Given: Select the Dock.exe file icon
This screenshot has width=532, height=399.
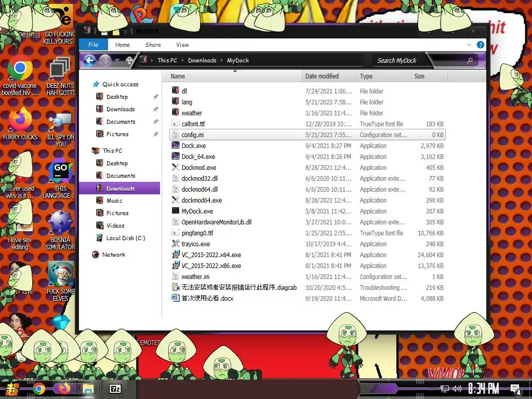Looking at the screenshot, I should [176, 145].
